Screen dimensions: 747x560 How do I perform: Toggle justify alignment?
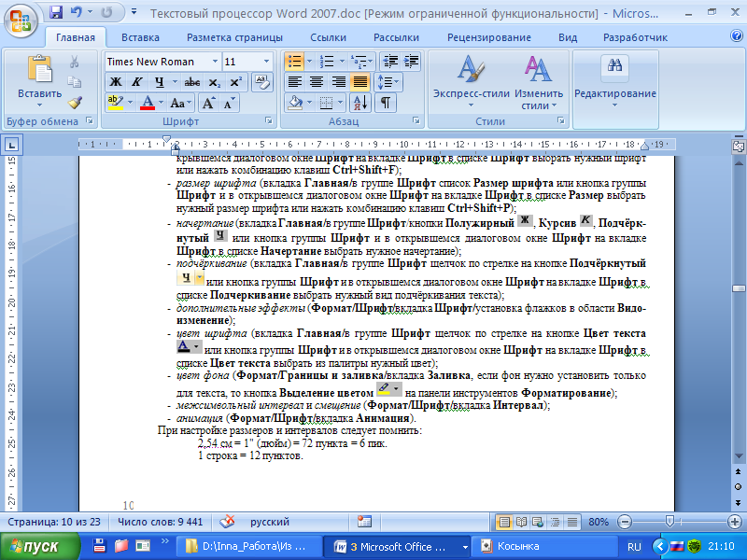click(360, 82)
